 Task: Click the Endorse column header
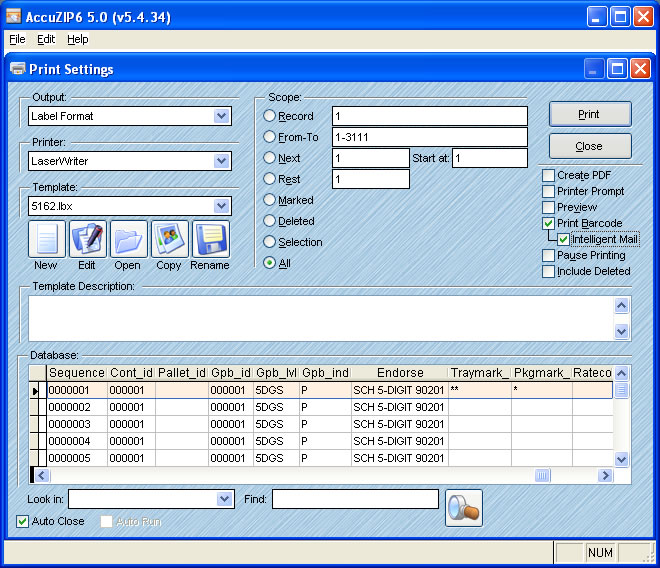click(400, 373)
